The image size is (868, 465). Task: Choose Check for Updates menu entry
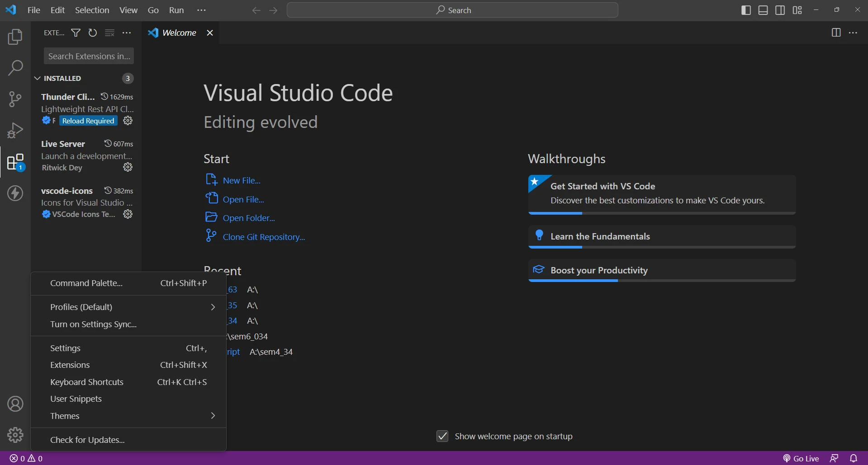(87, 440)
